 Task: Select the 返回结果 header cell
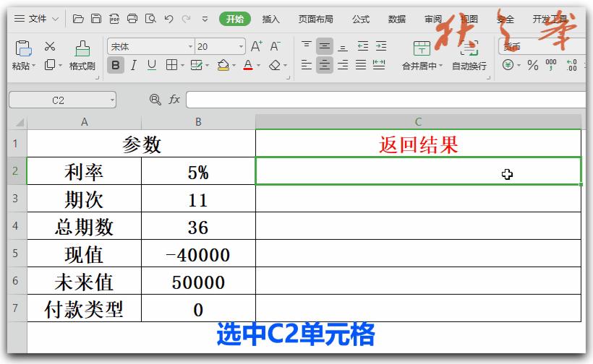coord(418,144)
